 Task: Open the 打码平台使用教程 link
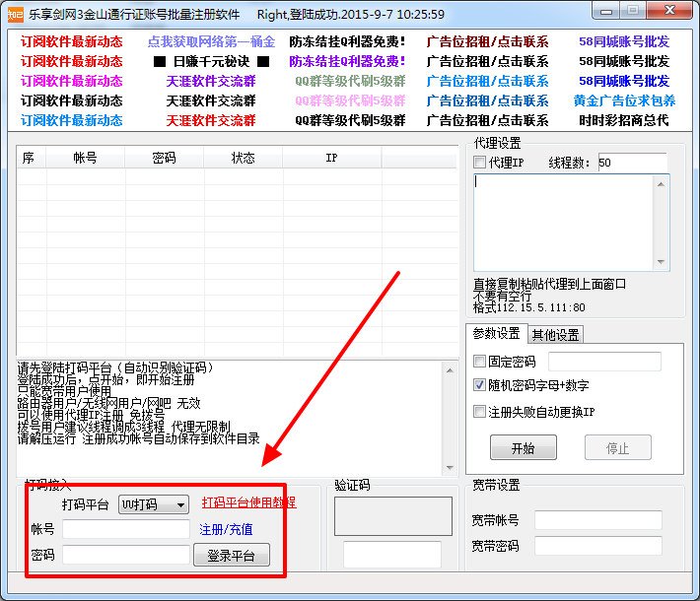pos(248,502)
